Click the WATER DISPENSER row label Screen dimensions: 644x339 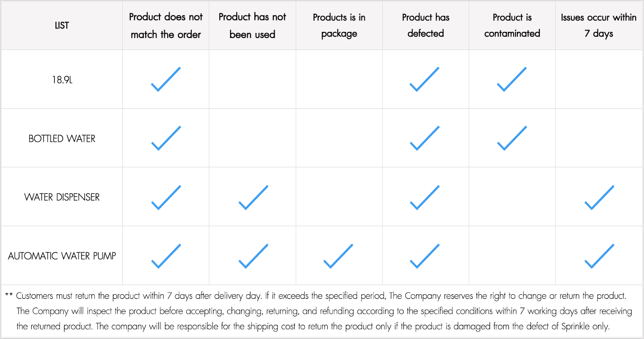point(62,197)
